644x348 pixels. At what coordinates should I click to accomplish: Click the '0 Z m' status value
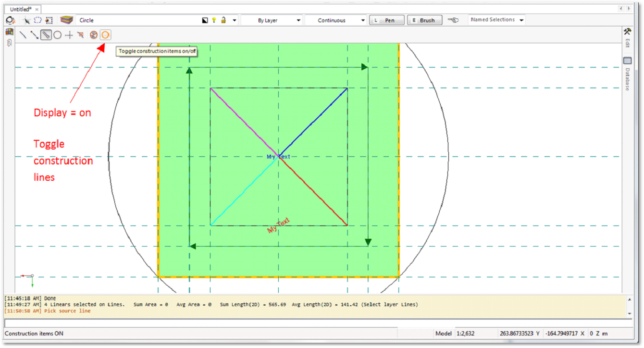tap(598, 334)
